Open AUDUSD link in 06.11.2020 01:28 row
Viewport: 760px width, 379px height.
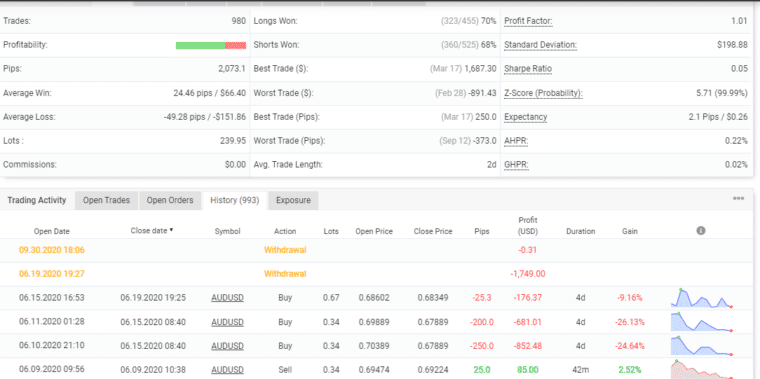point(227,322)
